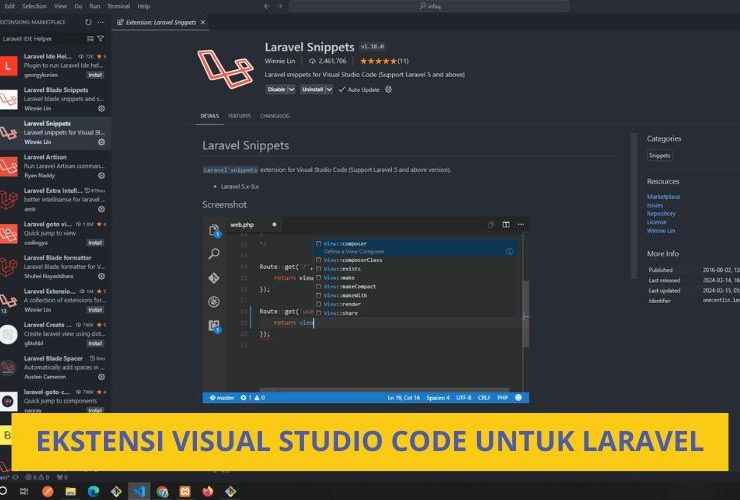Go forward with the navigation arrow
740x500 pixels.
pos(279,6)
